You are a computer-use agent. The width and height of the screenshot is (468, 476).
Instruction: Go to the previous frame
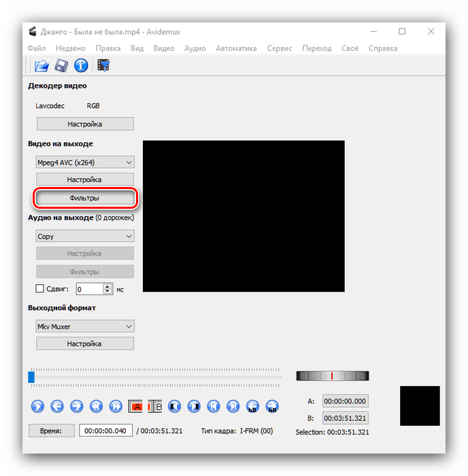57,406
